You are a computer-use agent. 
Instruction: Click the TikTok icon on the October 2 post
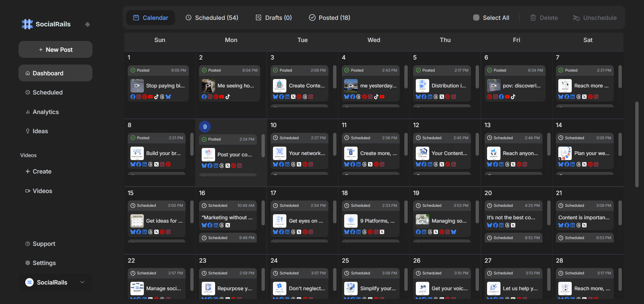pos(228,97)
